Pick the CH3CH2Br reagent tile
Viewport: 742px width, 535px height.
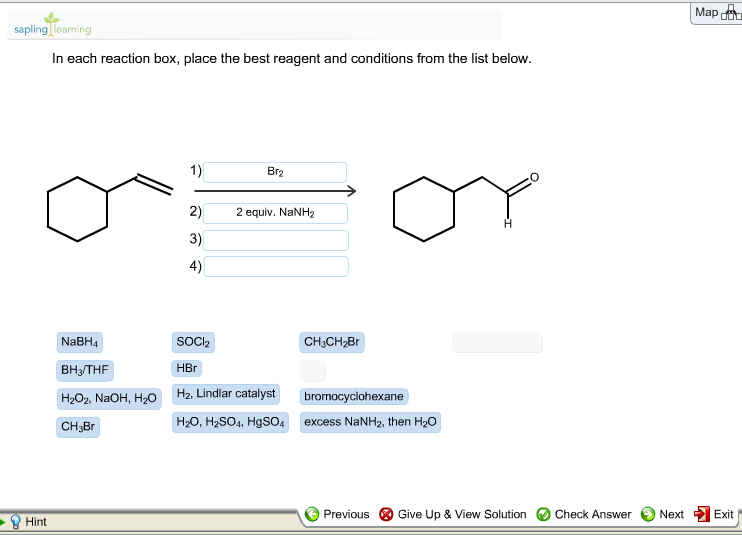pos(332,342)
